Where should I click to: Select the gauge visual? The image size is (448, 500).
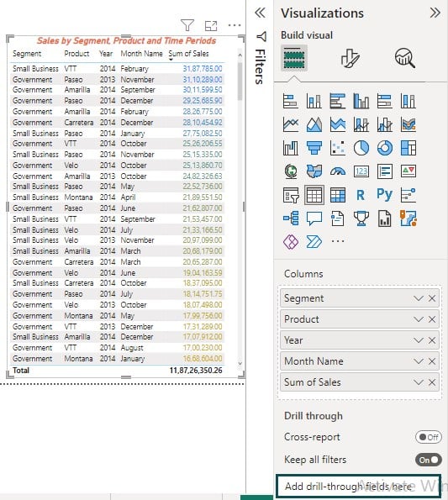(337, 171)
